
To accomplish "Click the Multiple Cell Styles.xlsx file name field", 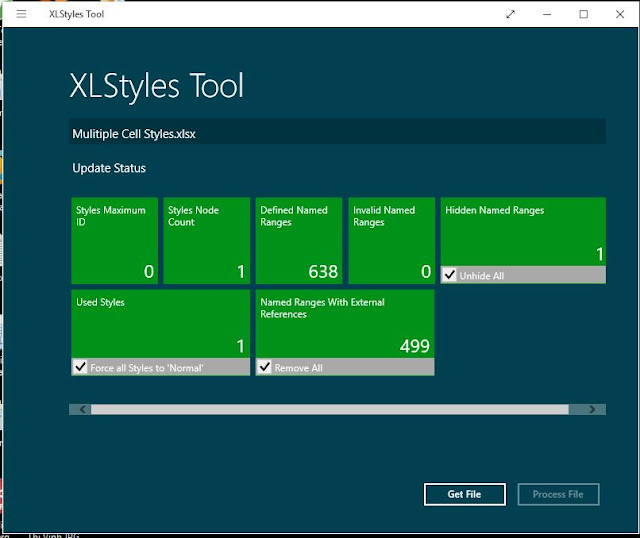I will [337, 131].
